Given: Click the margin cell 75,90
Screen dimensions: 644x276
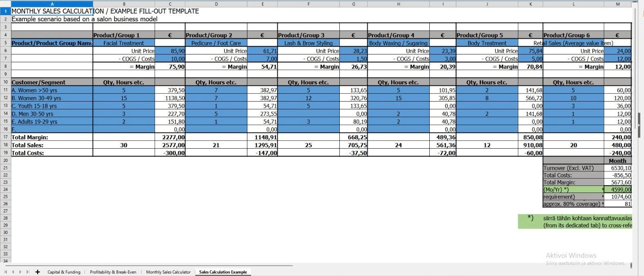Looking at the screenshot, I should [x=170, y=66].
